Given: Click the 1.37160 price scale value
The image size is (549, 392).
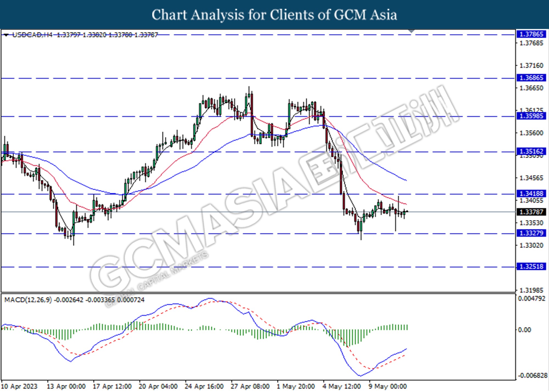Looking at the screenshot, I should 531,66.
